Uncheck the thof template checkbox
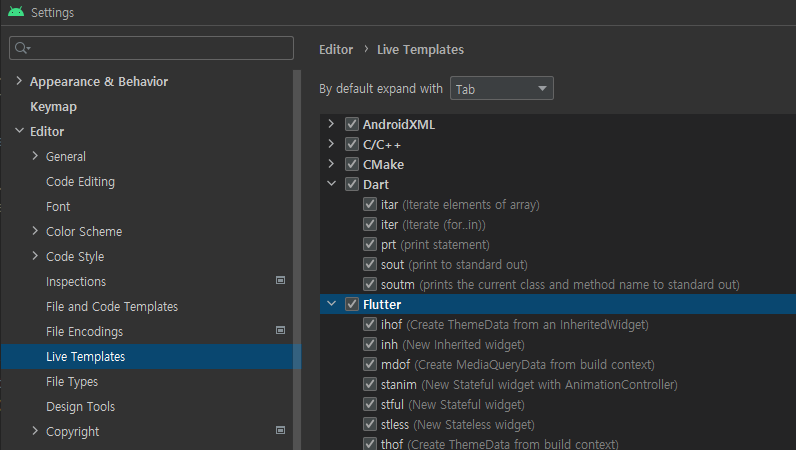The height and width of the screenshot is (450, 796). [370, 443]
